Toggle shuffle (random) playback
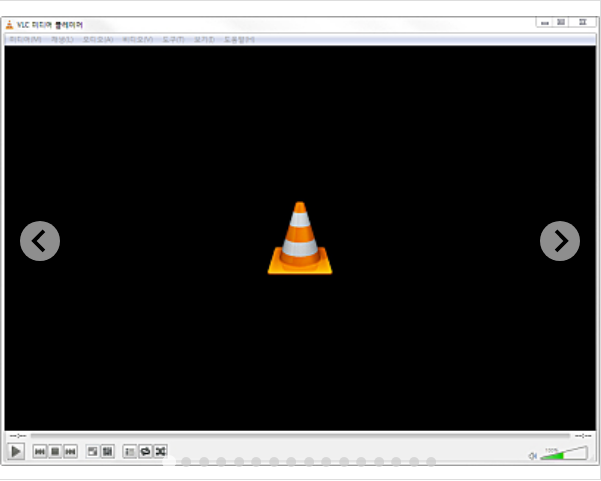Viewport: 601px width, 481px height. [x=161, y=451]
